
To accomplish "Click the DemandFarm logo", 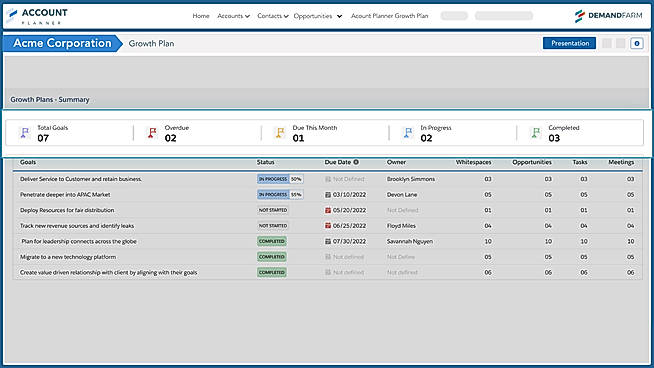I will click(608, 16).
